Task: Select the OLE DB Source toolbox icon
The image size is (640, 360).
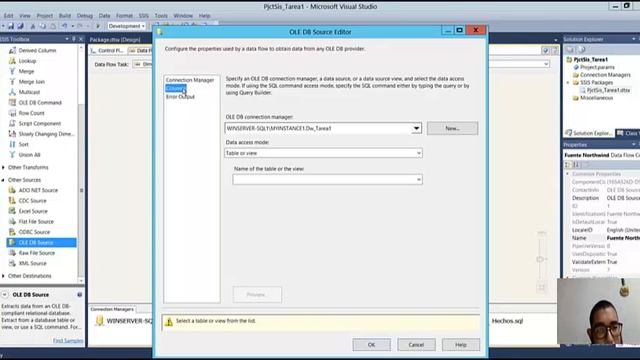Action: [x=12, y=242]
